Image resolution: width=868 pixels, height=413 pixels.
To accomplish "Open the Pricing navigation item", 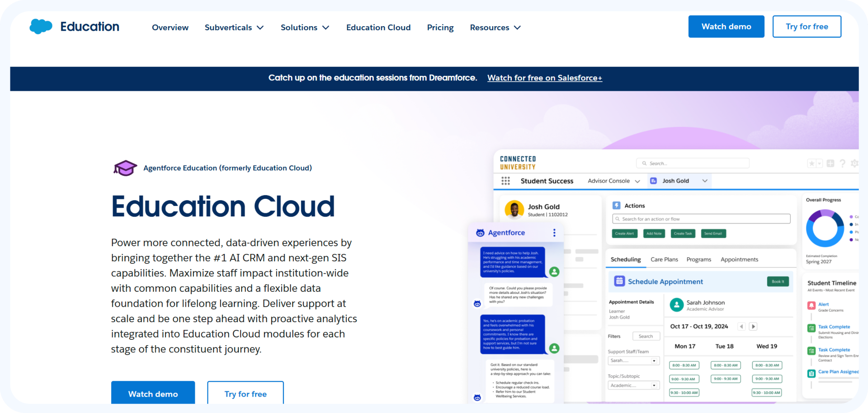I will point(440,28).
